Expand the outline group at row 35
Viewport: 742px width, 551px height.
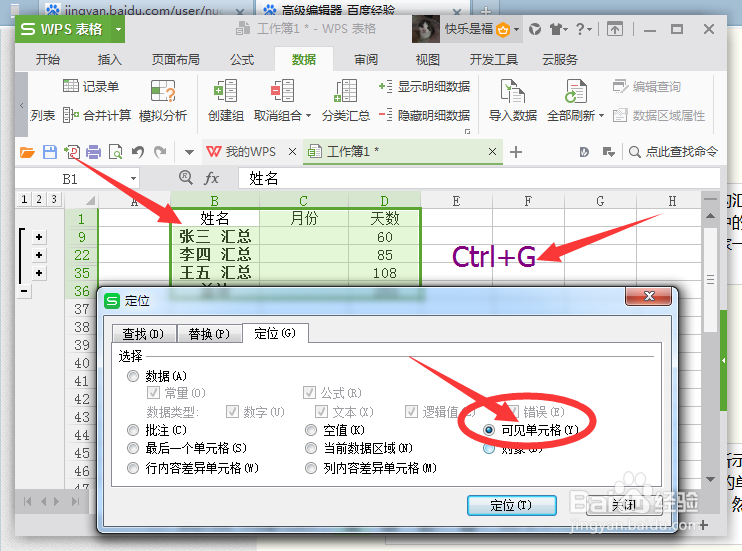coord(39,273)
